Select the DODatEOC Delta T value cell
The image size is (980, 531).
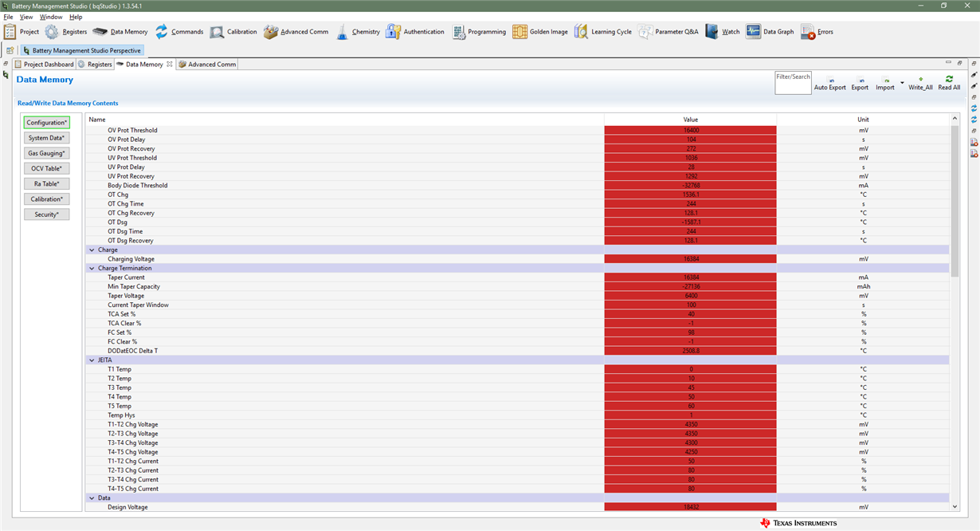[x=690, y=351]
